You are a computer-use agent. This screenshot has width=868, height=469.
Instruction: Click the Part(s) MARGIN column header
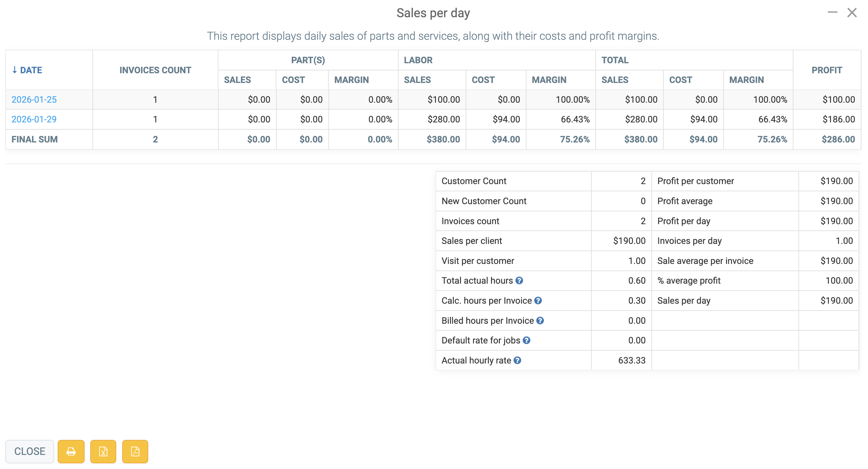click(352, 80)
